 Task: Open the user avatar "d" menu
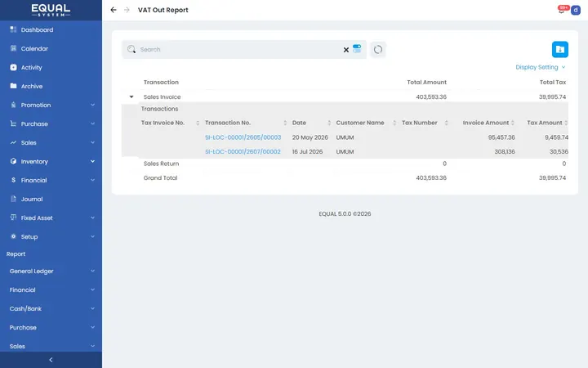576,10
